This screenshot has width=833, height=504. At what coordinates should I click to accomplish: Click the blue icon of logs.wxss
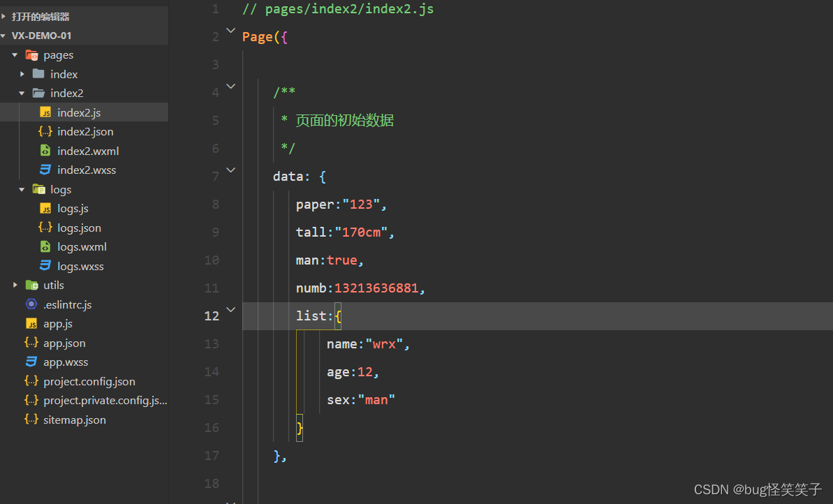[45, 266]
